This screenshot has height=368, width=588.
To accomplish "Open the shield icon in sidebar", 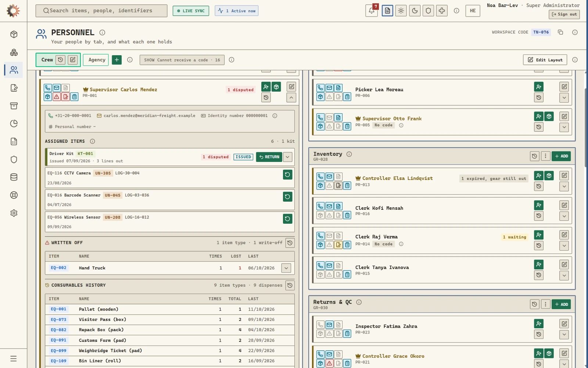I will [x=14, y=159].
